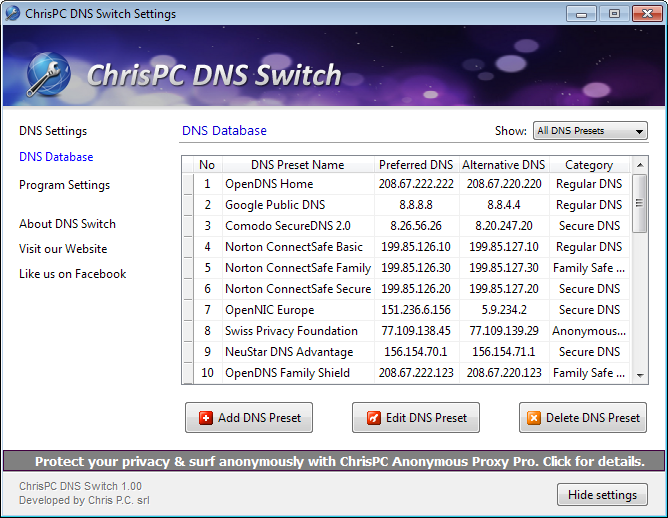Click Like us on Facebook link
668x518 pixels.
[x=72, y=274]
